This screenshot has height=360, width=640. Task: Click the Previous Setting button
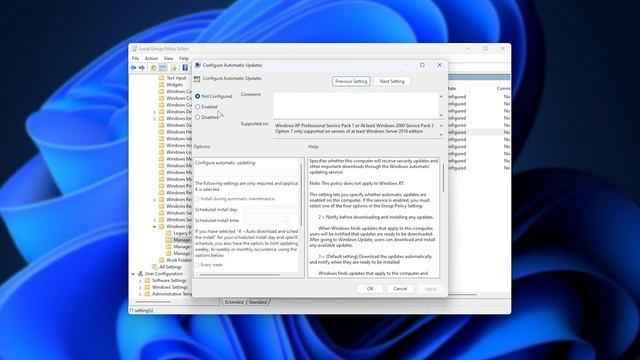pos(351,82)
